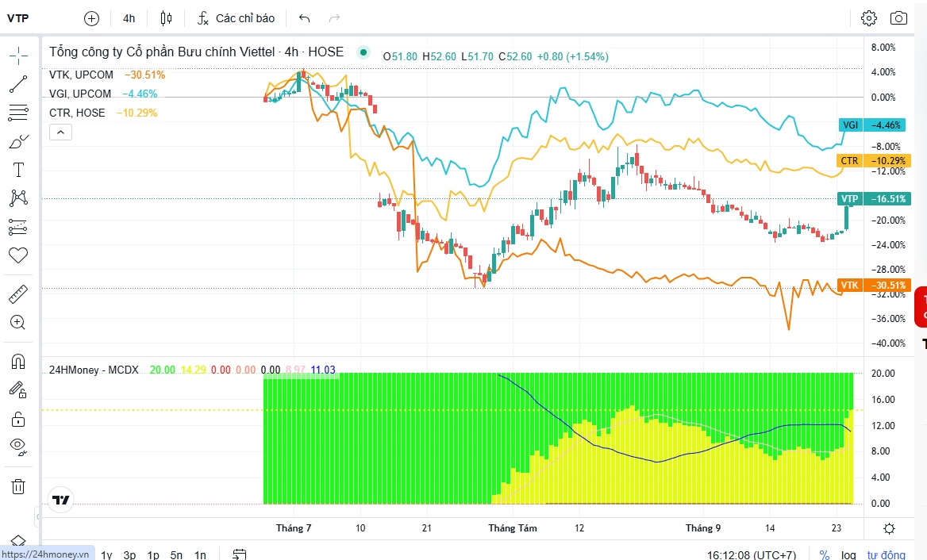Open the candlestick chart type menu
The image size is (927, 560).
coord(166,18)
